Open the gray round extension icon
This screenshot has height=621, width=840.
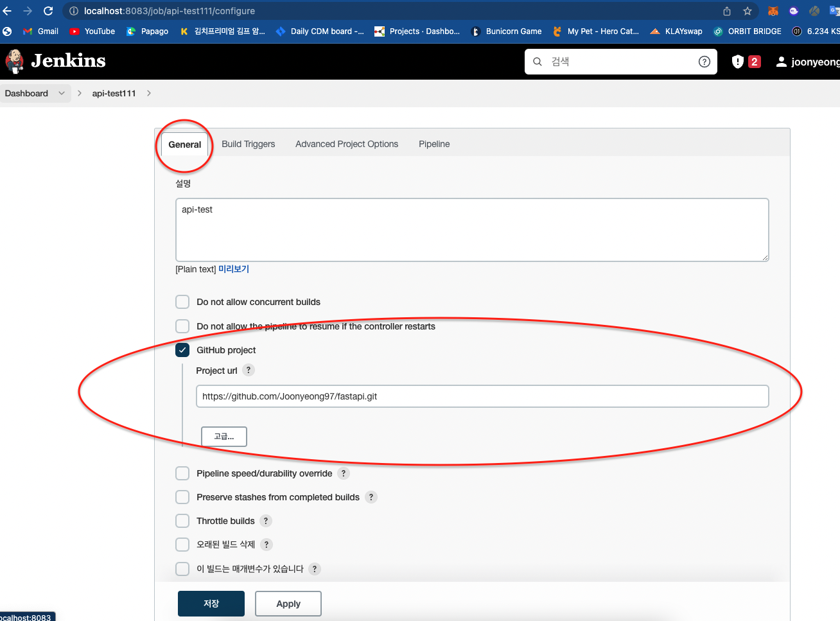(x=814, y=11)
